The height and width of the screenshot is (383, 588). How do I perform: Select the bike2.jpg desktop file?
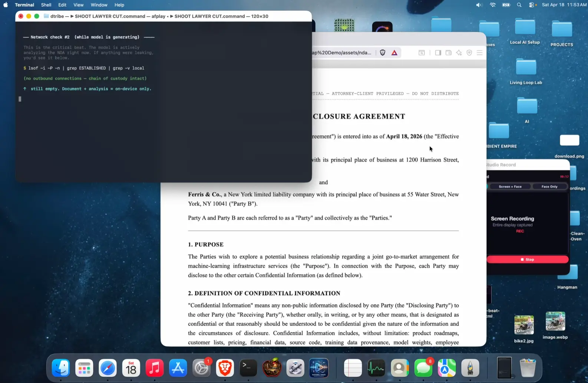click(x=524, y=325)
